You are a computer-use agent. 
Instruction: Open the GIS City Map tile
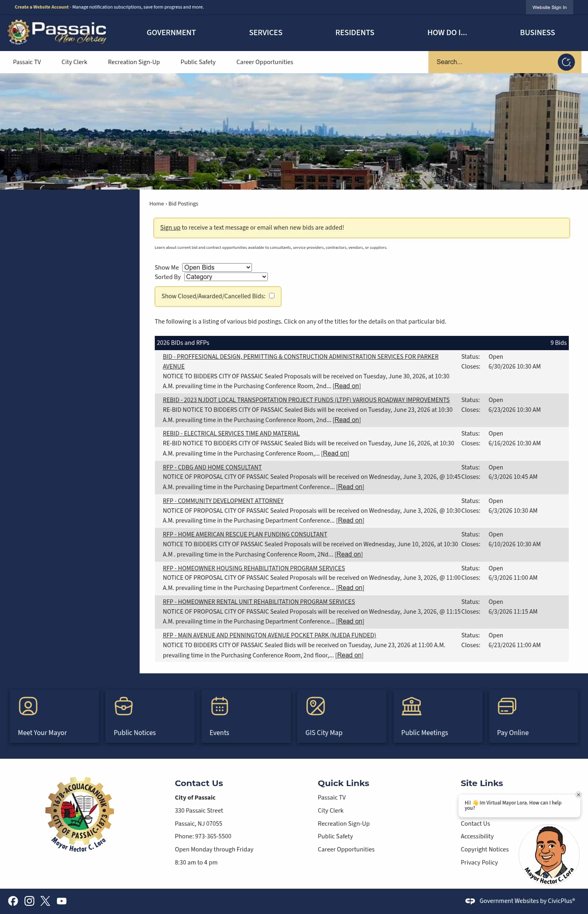pos(342,716)
